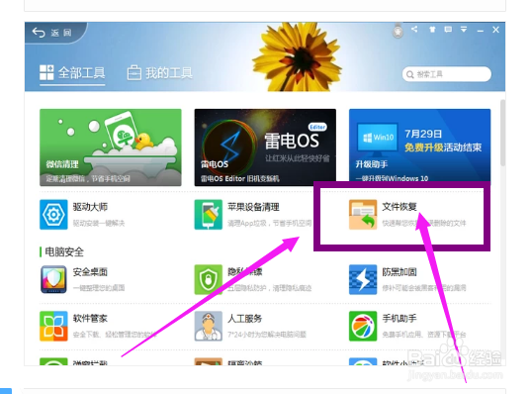
Task: Click the 软件管家 label
Action: 90,318
